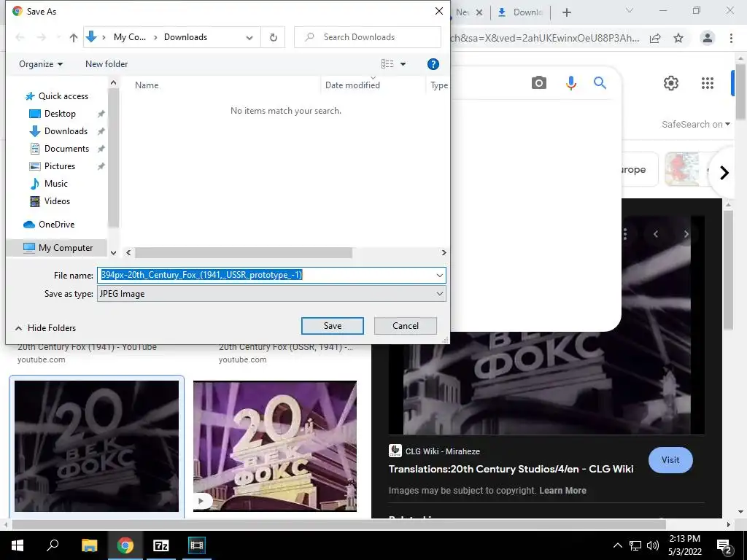Viewport: 747px width, 560px height.
Task: Open Chrome profile avatar
Action: [x=708, y=38]
